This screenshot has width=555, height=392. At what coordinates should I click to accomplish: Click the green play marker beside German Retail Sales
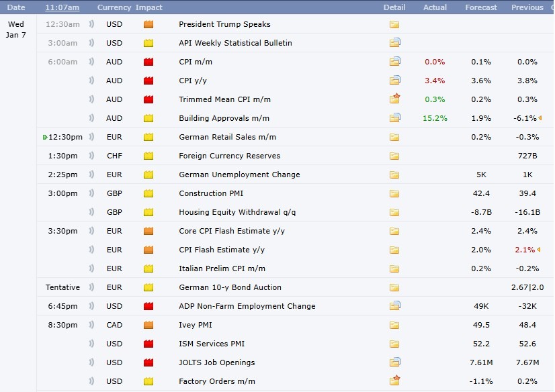click(43, 136)
